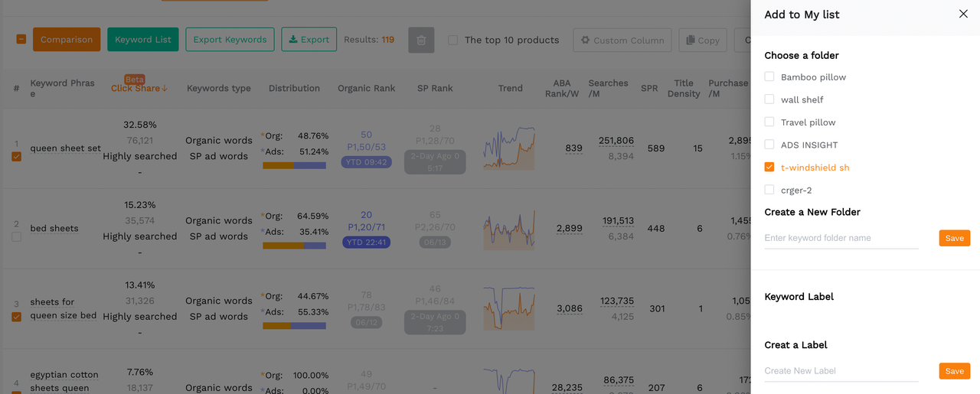This screenshot has width=980, height=394.
Task: Click egyptian cotton sheets queen keyword
Action: tap(64, 382)
